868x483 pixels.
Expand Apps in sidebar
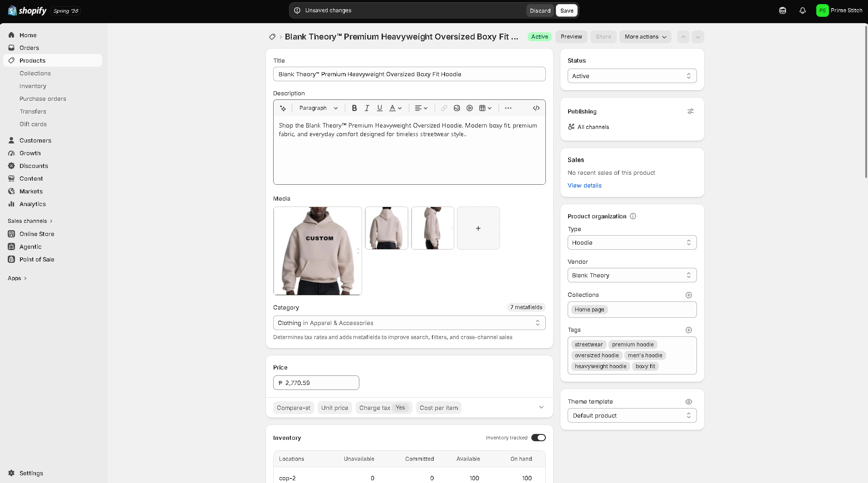[x=17, y=278]
